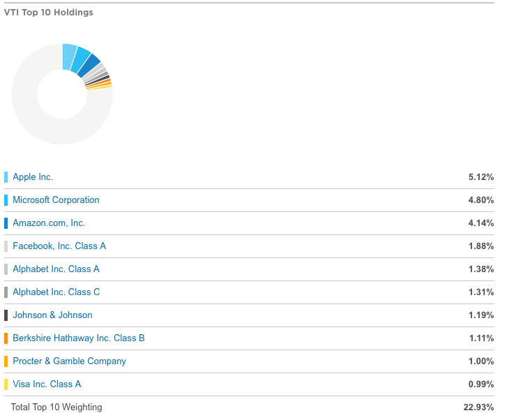Click the Apple slice of the donut chart
Viewport: 507px width, 420px height.
[x=69, y=57]
